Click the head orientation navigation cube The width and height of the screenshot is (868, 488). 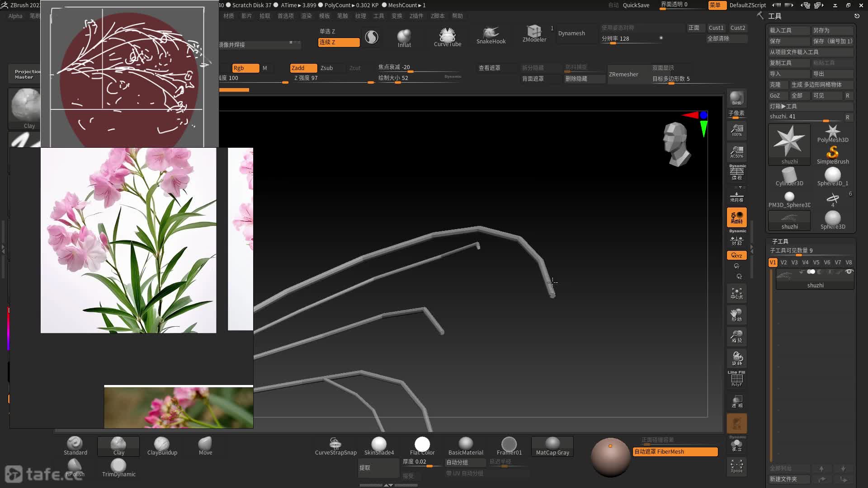[x=677, y=145]
